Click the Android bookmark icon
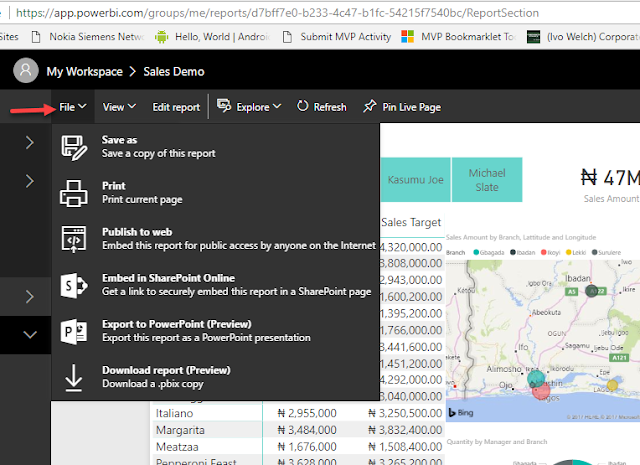This screenshot has height=465, width=640. click(x=162, y=37)
